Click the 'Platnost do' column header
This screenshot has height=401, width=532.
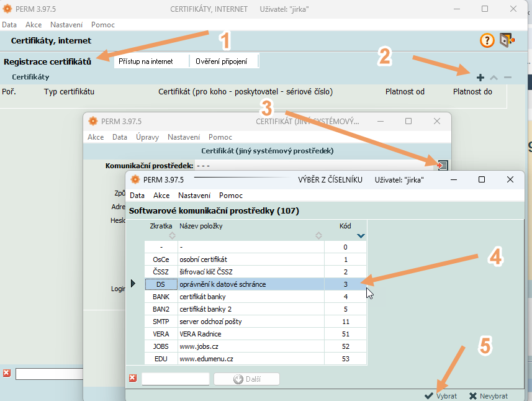472,92
